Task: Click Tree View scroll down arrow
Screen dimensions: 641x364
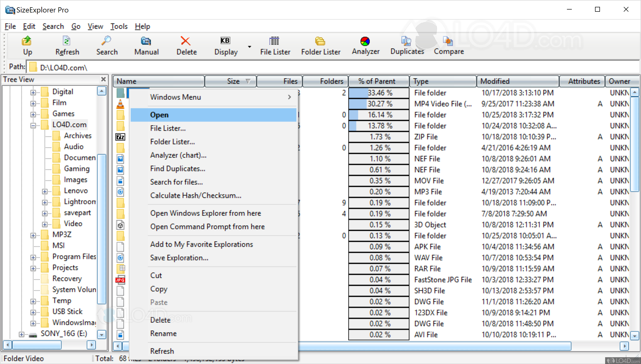Action: (x=101, y=334)
